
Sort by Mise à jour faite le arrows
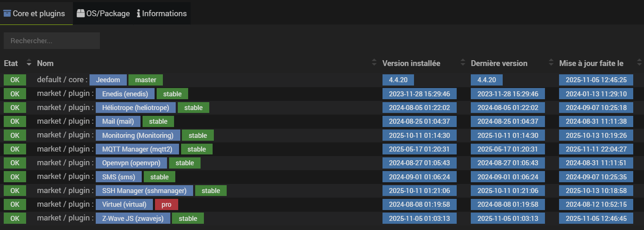coord(639,63)
